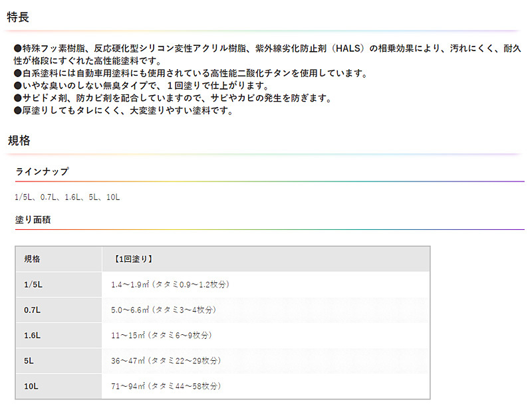The height and width of the screenshot is (412, 532).
Task: Click the 規格 table column header
Action: point(32,259)
